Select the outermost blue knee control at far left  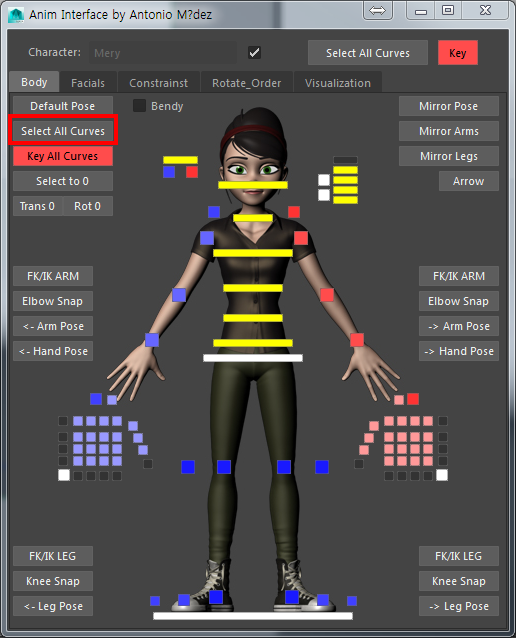(188, 467)
